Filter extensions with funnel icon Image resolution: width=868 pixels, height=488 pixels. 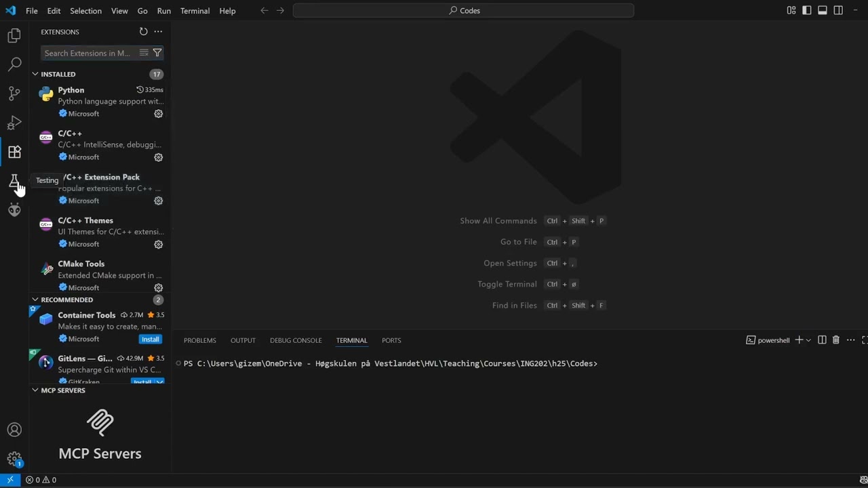(x=157, y=53)
